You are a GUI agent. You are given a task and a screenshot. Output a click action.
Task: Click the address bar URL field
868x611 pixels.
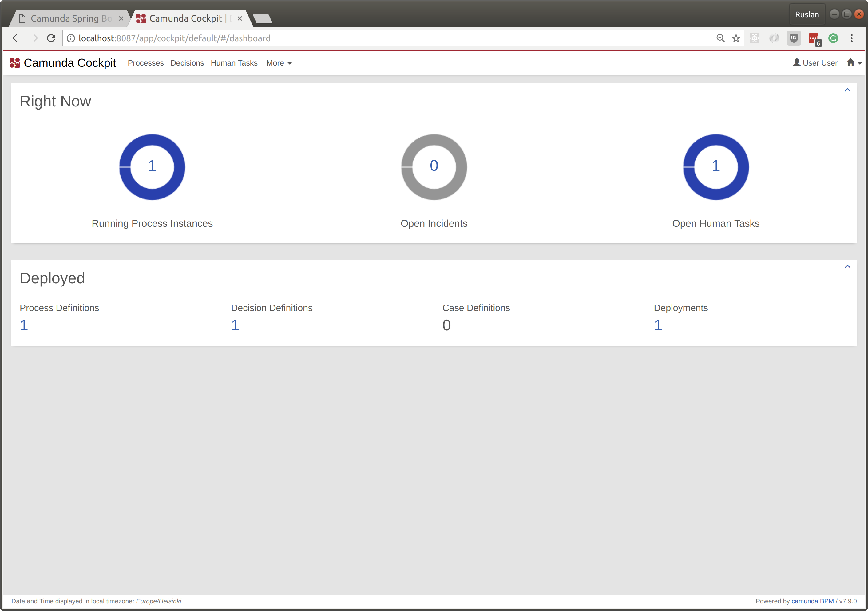(x=378, y=38)
